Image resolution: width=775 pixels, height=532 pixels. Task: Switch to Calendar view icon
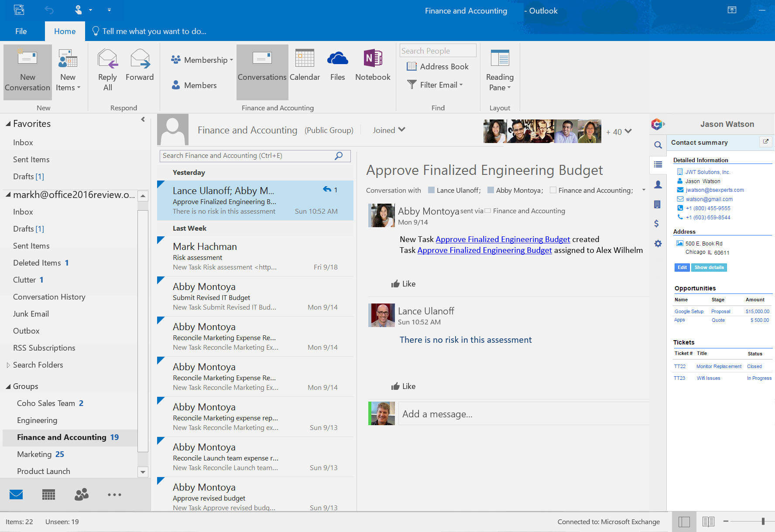tap(48, 494)
